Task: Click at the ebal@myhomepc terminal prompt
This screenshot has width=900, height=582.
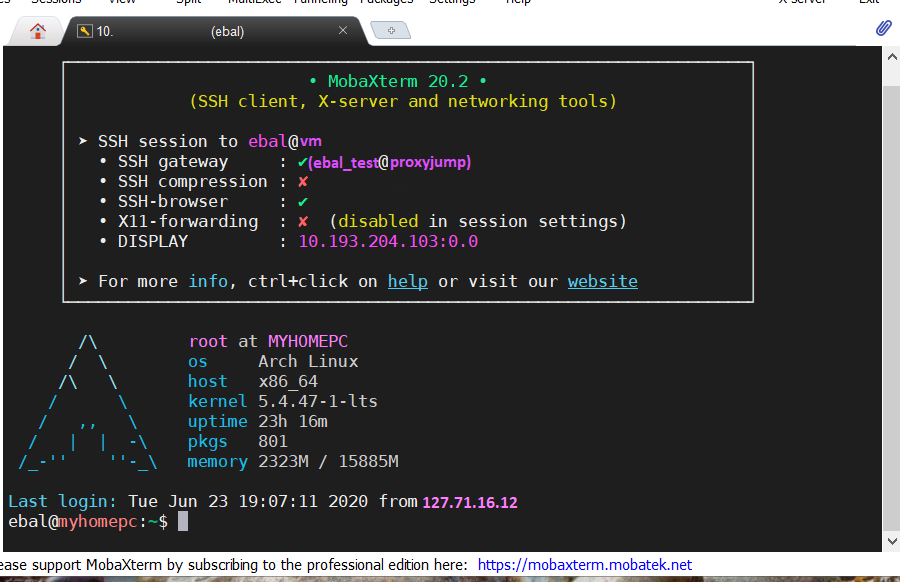Action: (x=180, y=522)
